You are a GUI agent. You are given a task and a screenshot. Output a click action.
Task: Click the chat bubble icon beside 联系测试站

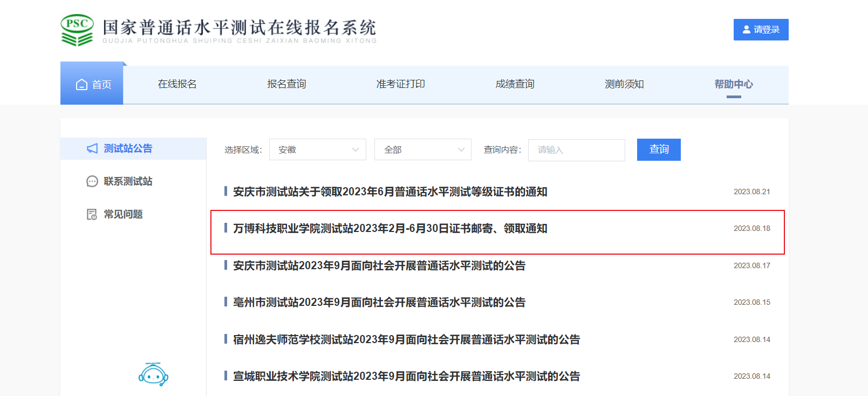coord(92,181)
